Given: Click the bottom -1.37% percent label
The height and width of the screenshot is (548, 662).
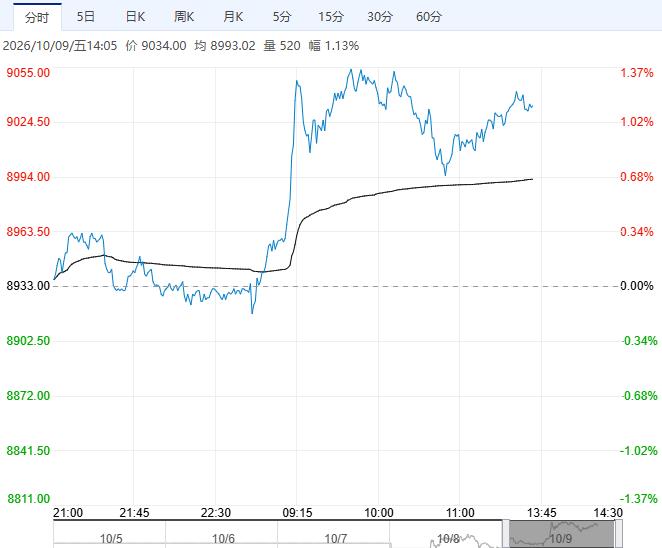Looking at the screenshot, I should [638, 499].
